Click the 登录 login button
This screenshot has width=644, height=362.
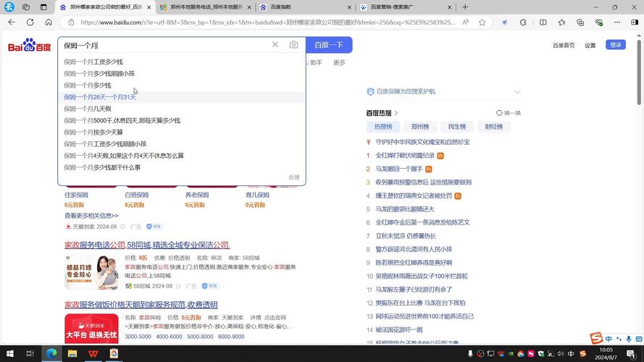[x=616, y=45]
